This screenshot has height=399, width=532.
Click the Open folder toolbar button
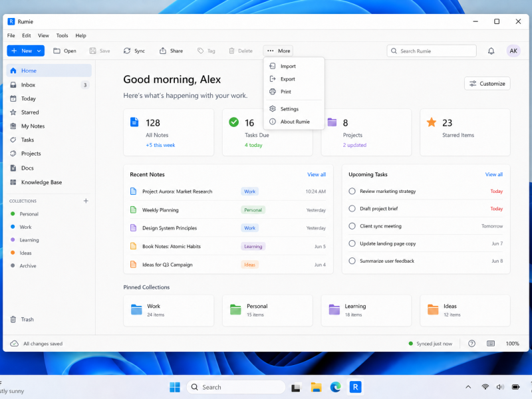[x=65, y=51]
